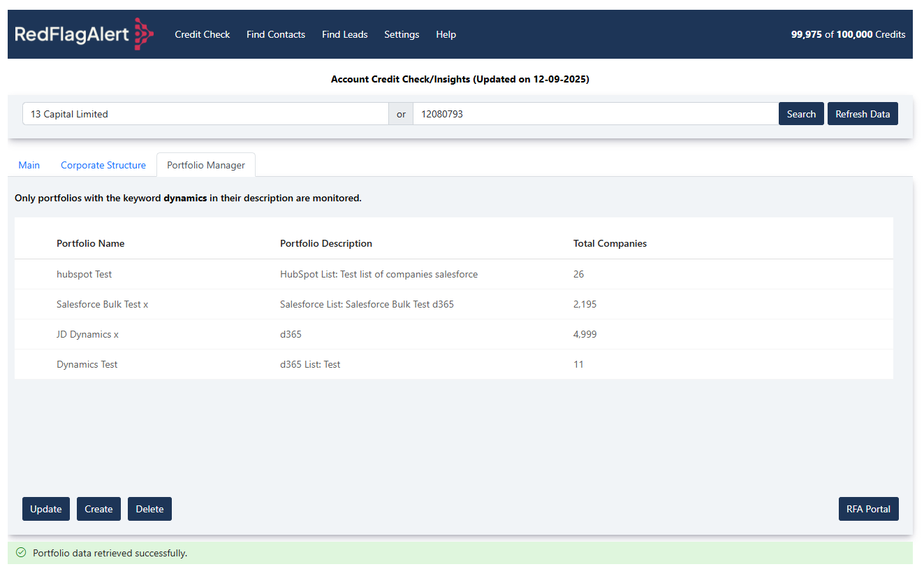Click the Portfolio Description column header
This screenshot has width=924, height=569.
coord(326,243)
